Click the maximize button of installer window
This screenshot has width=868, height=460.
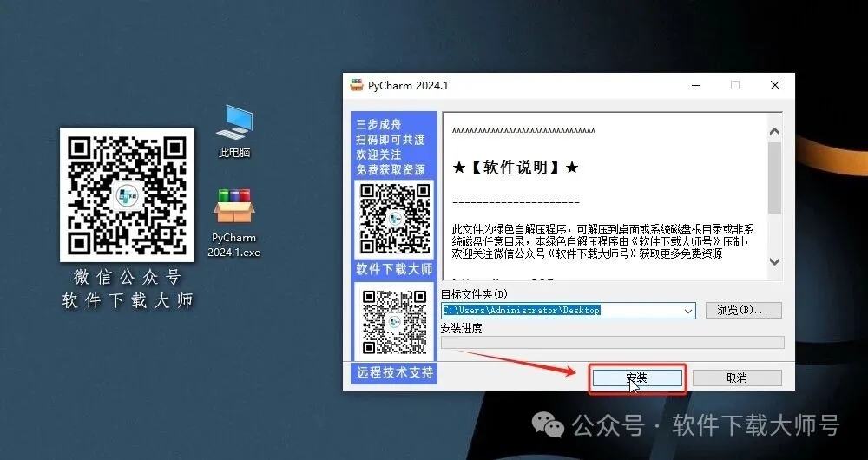pyautogui.click(x=735, y=85)
